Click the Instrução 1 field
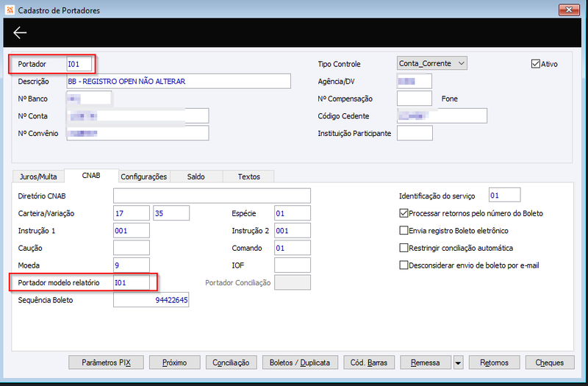This screenshot has height=386, width=588. tap(132, 230)
